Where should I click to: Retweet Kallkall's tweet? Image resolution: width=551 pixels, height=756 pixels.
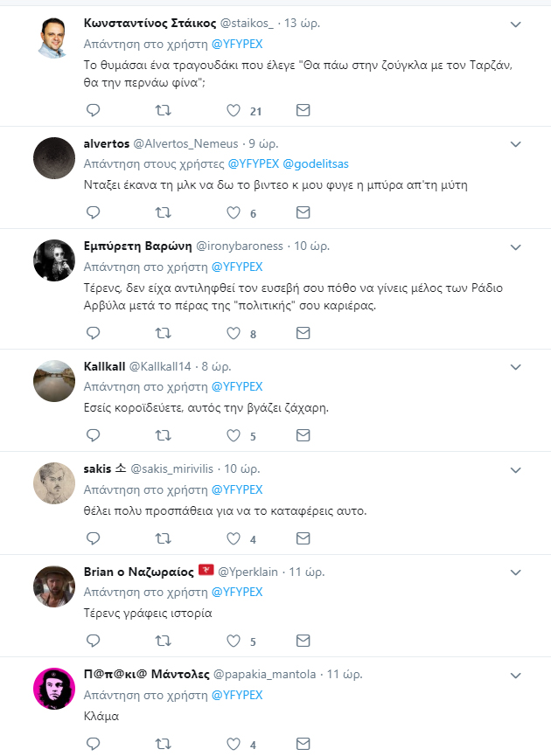pos(163,435)
